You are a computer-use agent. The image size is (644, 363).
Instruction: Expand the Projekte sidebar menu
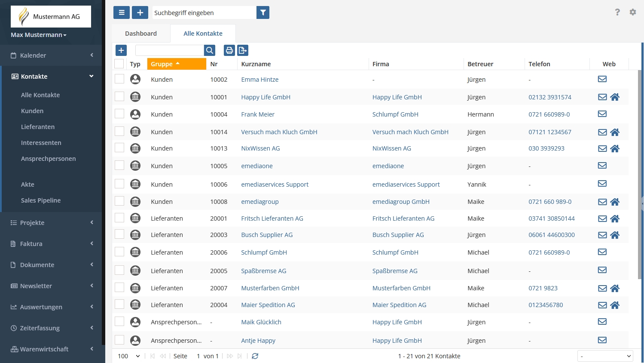pyautogui.click(x=52, y=222)
